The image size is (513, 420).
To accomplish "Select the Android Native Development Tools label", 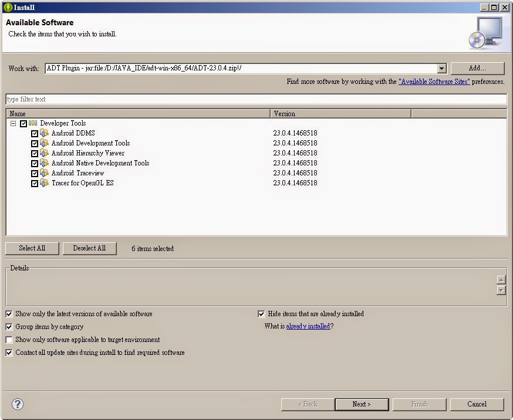I will coord(100,163).
